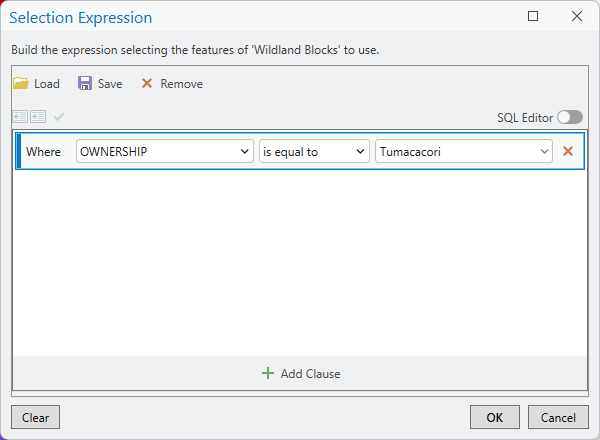Delete the OWNERSHIP clause with red X

coord(568,151)
